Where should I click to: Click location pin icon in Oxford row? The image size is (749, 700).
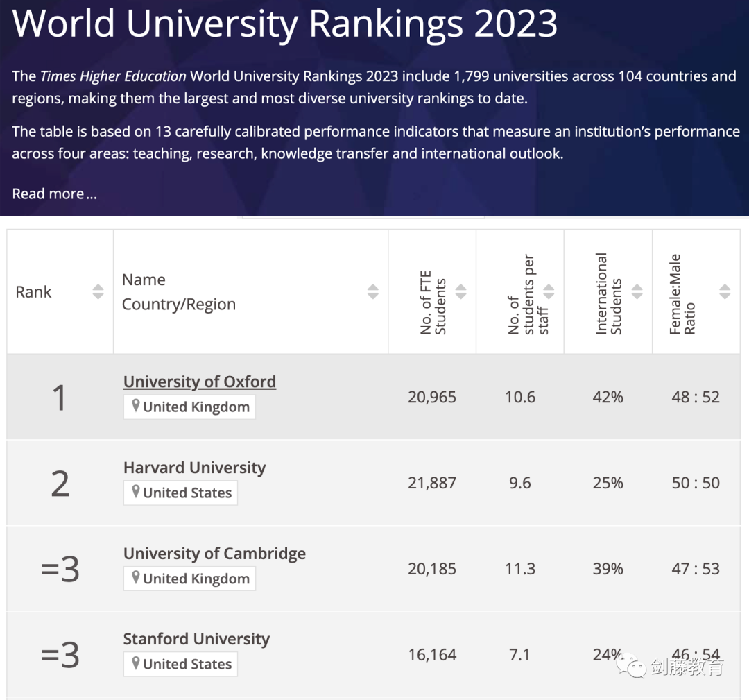pyautogui.click(x=136, y=406)
